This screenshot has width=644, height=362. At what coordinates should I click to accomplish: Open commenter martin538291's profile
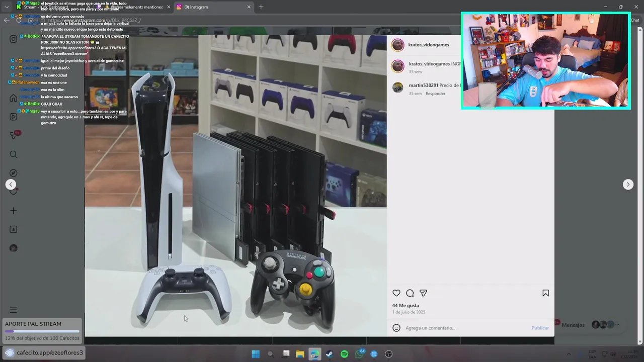click(423, 85)
